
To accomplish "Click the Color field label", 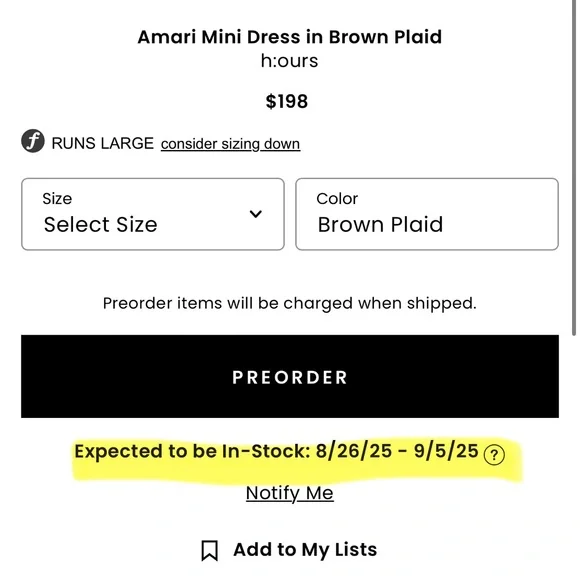I will 337,199.
